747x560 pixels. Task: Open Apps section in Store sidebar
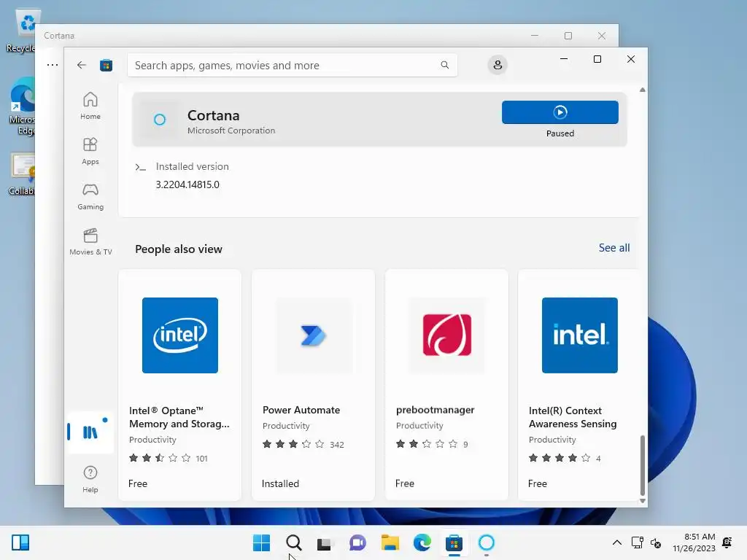(x=90, y=151)
